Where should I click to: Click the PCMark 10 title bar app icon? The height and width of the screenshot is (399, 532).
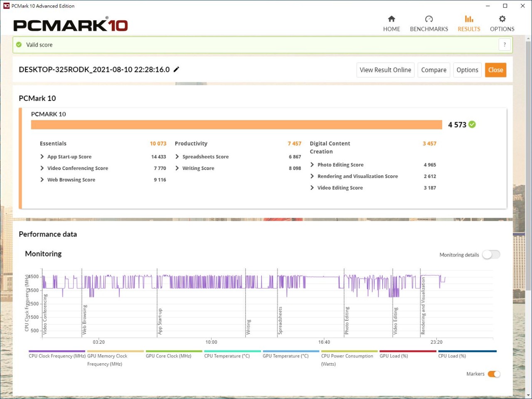coord(6,6)
